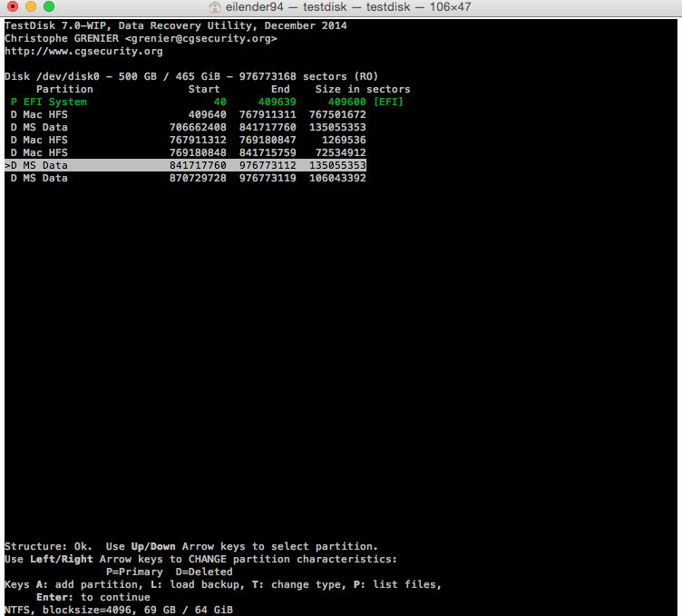The image size is (682, 616).
Task: Click the green zoom window button
Action: click(49, 6)
